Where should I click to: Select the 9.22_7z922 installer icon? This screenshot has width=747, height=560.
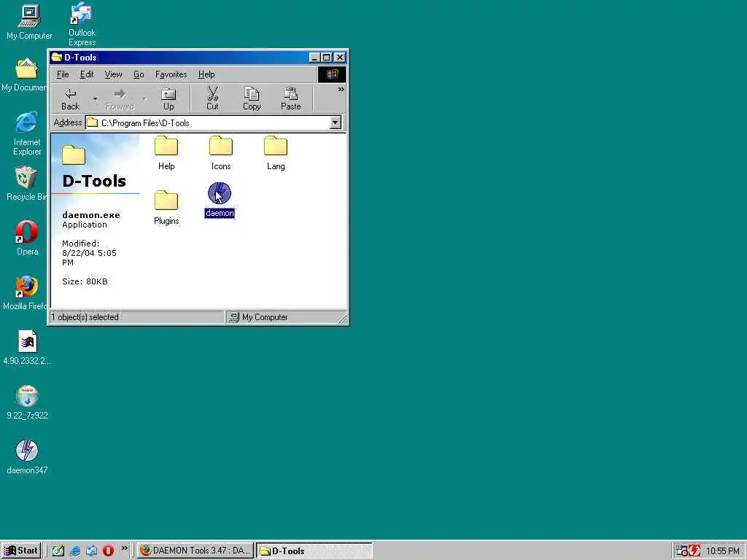click(x=27, y=402)
